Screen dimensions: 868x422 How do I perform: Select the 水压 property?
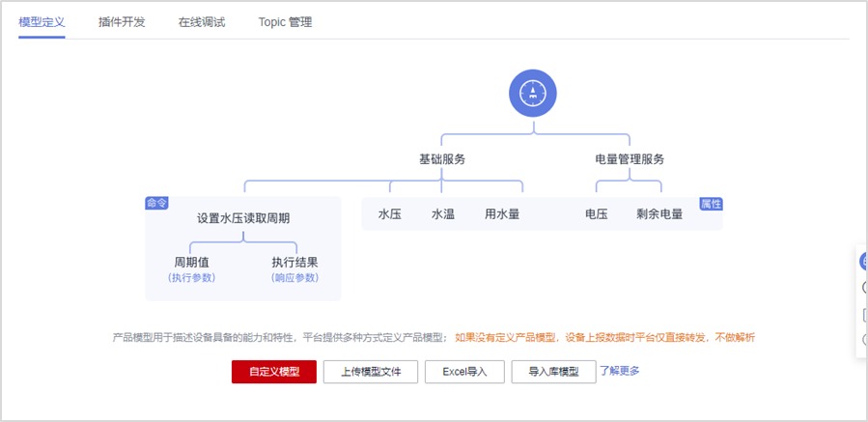(390, 214)
